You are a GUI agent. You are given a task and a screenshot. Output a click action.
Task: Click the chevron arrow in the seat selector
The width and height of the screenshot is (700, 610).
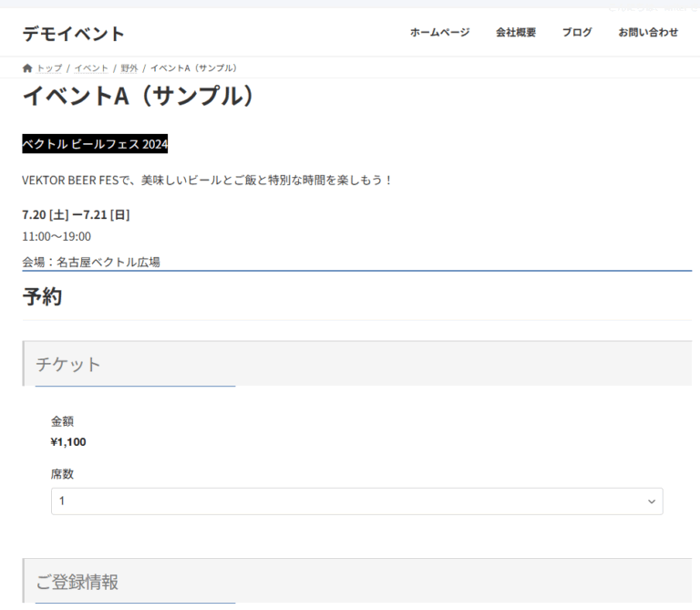tap(651, 501)
